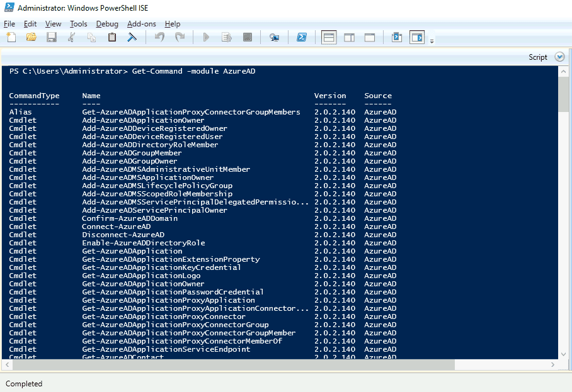The height and width of the screenshot is (392, 572).
Task: Click the CommandType column header
Action: tap(34, 96)
